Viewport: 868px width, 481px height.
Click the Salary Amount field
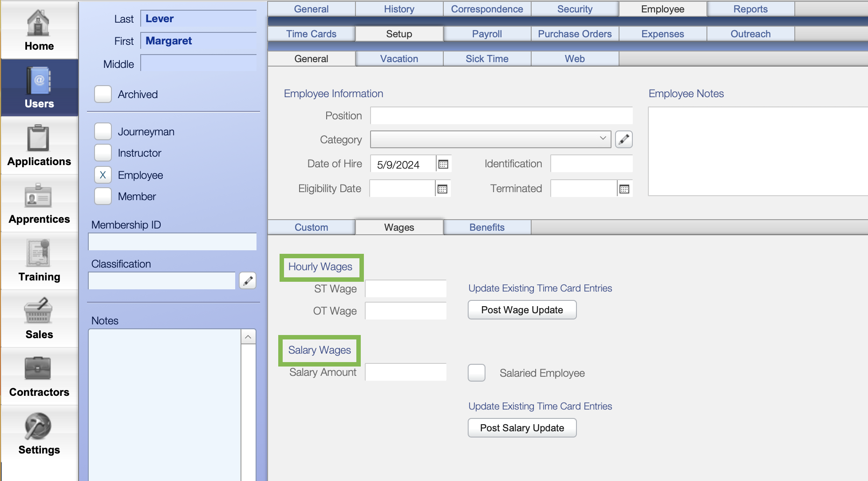(x=406, y=372)
